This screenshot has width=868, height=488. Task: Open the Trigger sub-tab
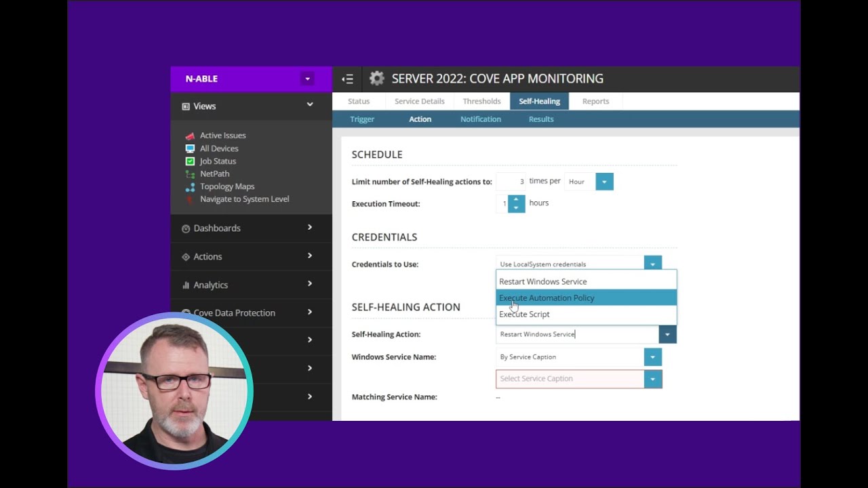[362, 119]
